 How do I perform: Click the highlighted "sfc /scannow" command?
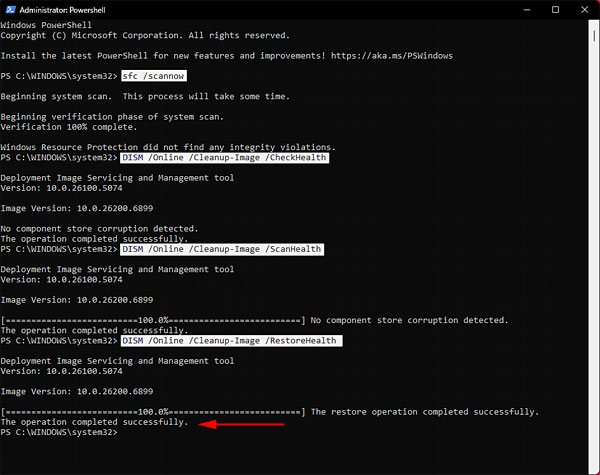coord(153,76)
